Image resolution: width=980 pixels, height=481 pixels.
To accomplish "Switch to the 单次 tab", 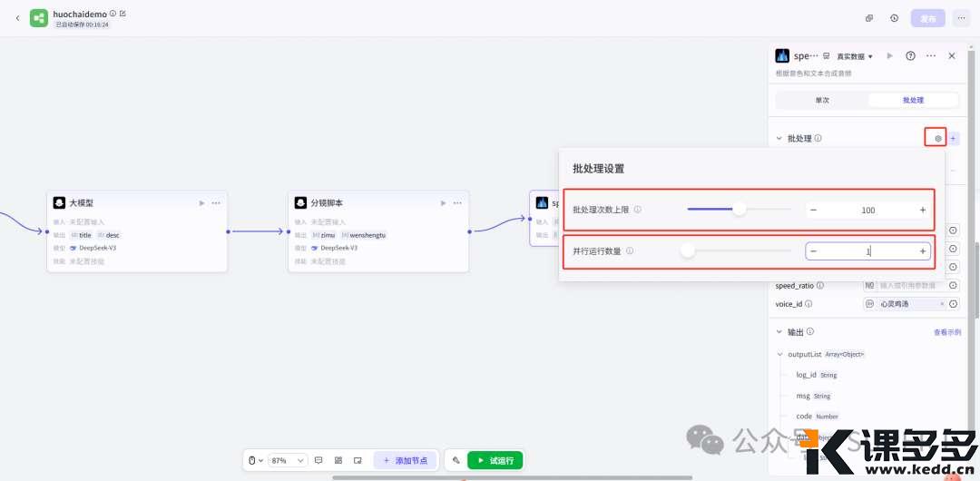I will 821,100.
